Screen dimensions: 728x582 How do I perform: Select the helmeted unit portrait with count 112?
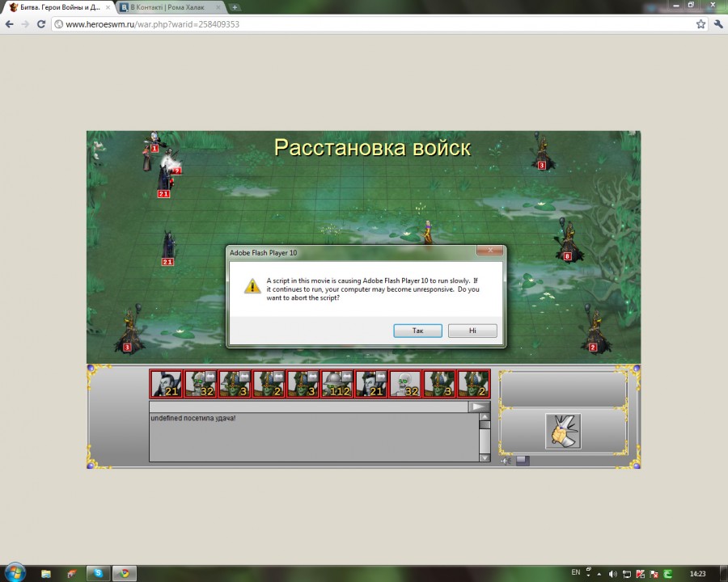point(337,384)
